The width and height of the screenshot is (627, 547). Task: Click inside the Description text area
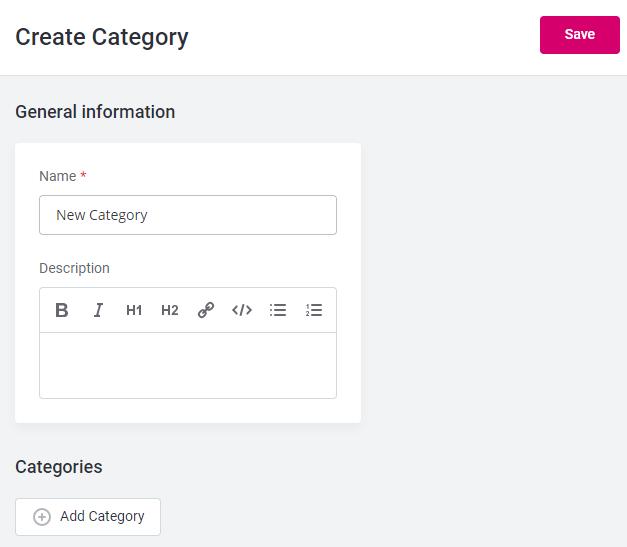(188, 365)
